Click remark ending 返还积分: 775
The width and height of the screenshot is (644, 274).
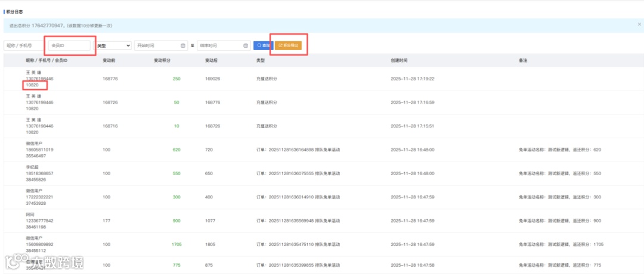[560, 266]
